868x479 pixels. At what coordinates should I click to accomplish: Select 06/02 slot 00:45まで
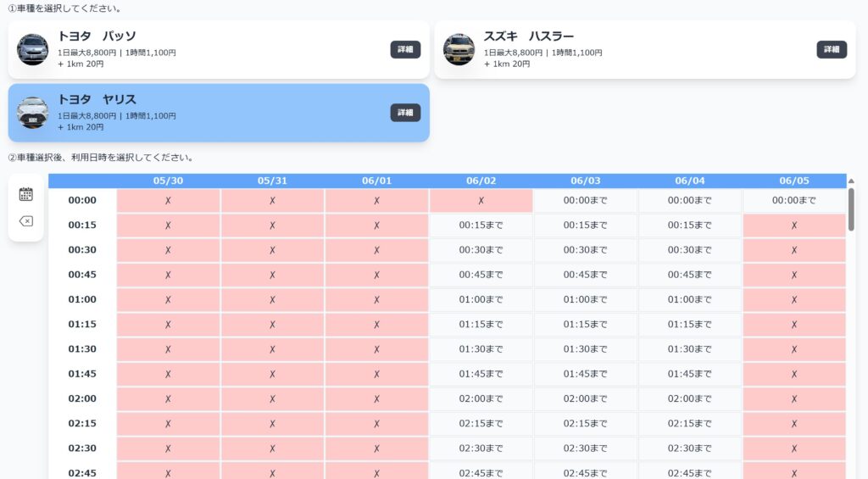pyautogui.click(x=481, y=275)
